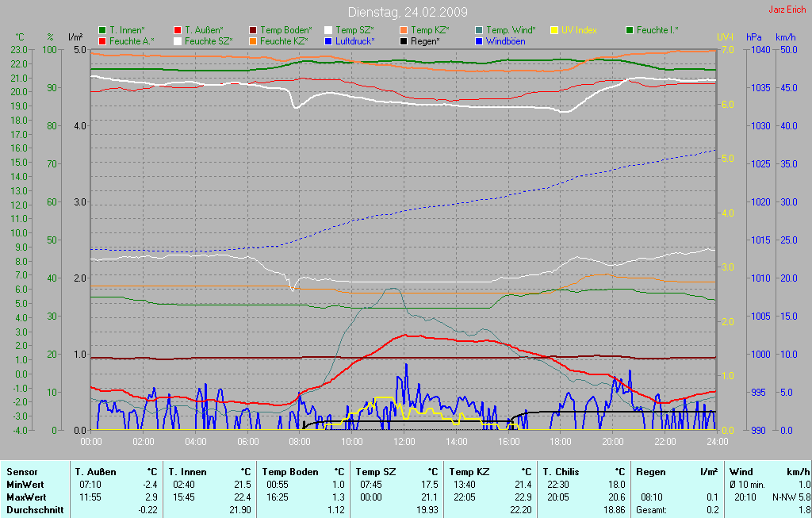Click the red T. Außen legend square
The height and width of the screenshot is (518, 812).
click(x=178, y=30)
